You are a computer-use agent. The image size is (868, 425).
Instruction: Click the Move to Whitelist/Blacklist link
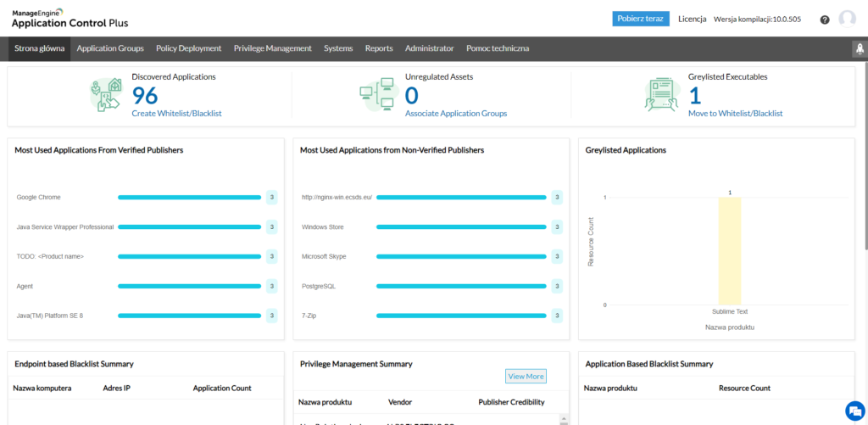point(735,114)
